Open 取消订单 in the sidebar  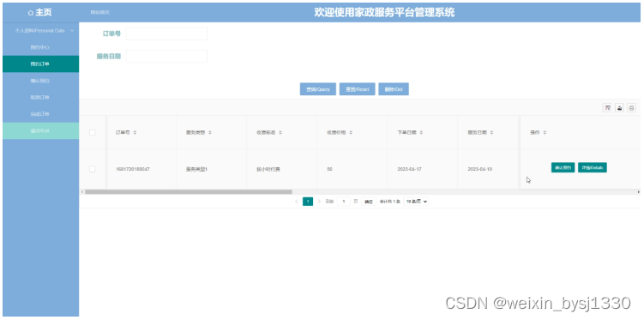(x=39, y=97)
